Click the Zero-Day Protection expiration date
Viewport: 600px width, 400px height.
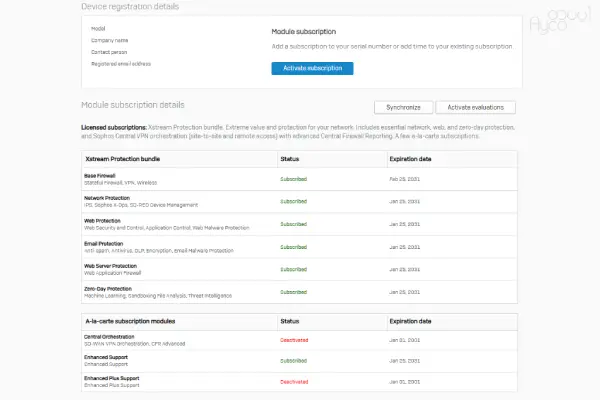pyautogui.click(x=404, y=292)
